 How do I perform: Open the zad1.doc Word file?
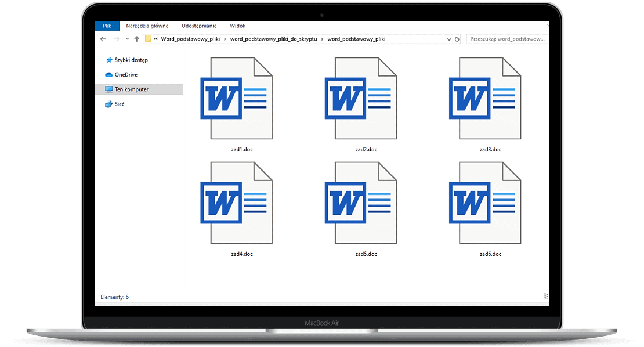coord(236,99)
